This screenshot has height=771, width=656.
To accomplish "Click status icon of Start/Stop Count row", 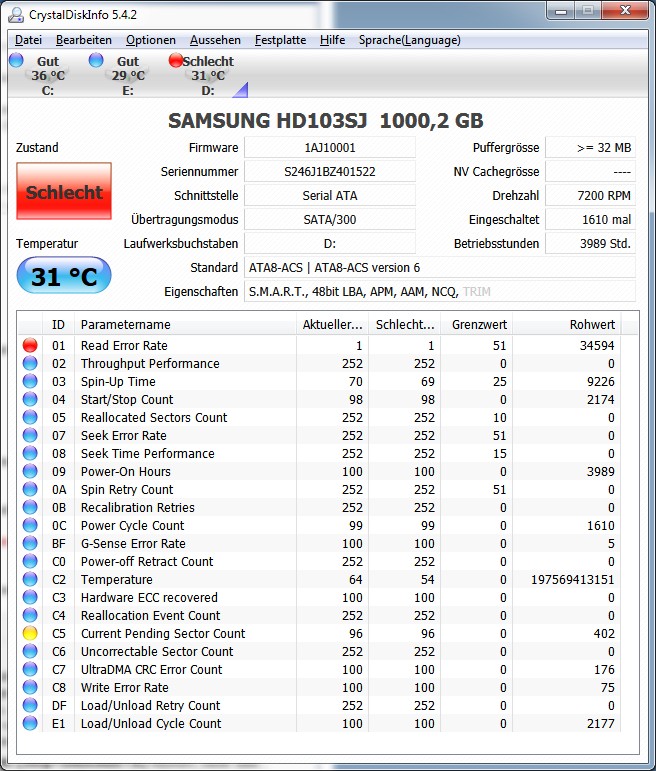I will pyautogui.click(x=30, y=399).
